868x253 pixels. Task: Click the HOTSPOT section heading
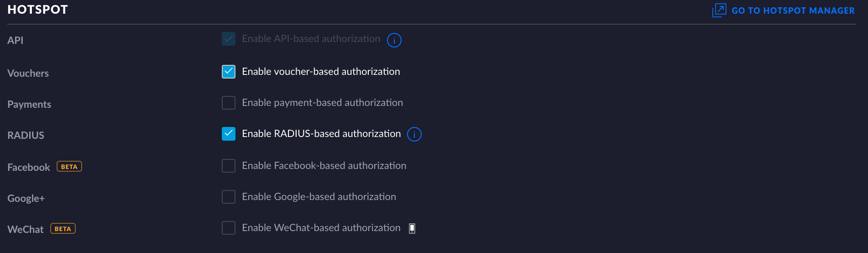(x=37, y=10)
